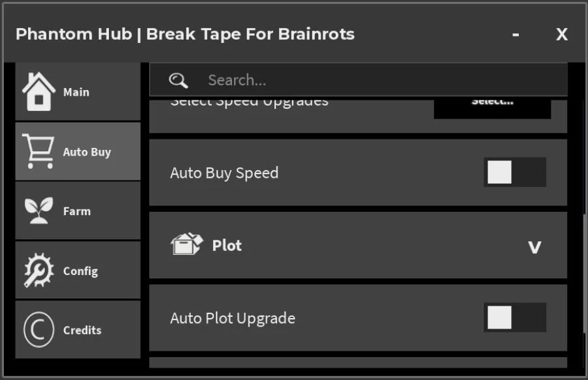This screenshot has width=588, height=380.
Task: Click the copyright Credits icon
Action: (38, 330)
